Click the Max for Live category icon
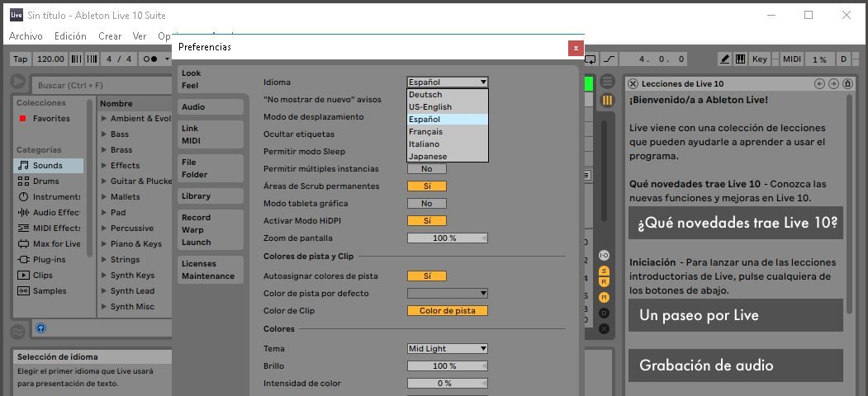The width and height of the screenshot is (868, 396). [23, 244]
